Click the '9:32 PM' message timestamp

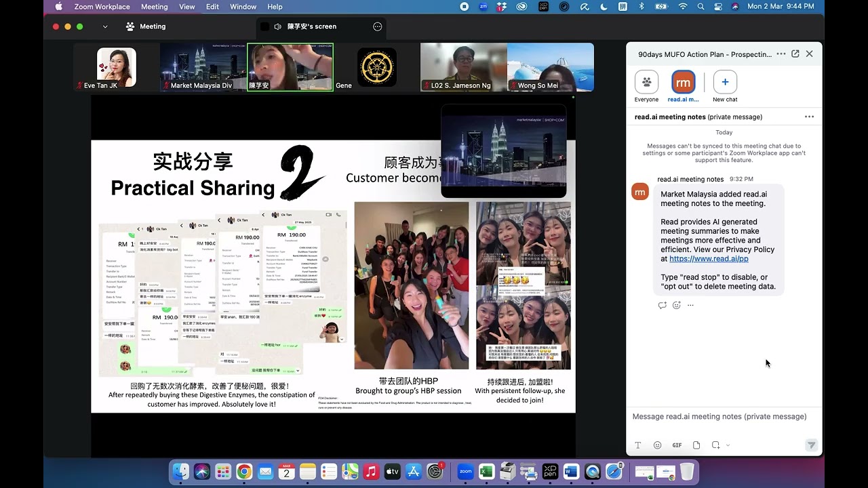741,180
